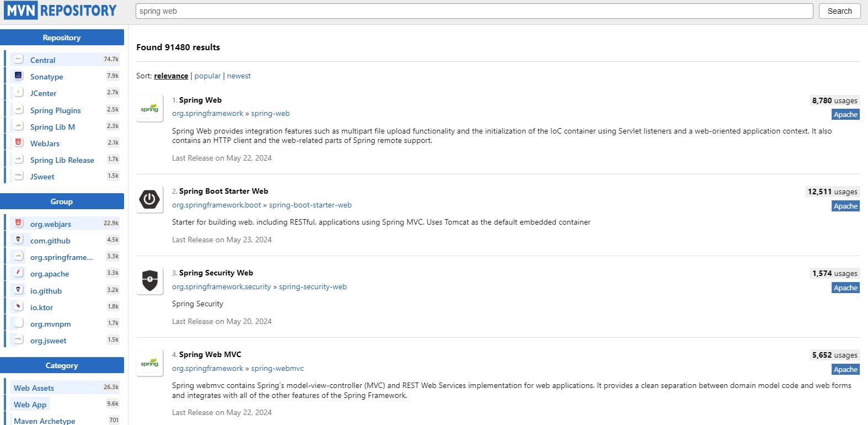Image resolution: width=868 pixels, height=425 pixels.
Task: Open the org.springframework.boot group link
Action: [216, 205]
